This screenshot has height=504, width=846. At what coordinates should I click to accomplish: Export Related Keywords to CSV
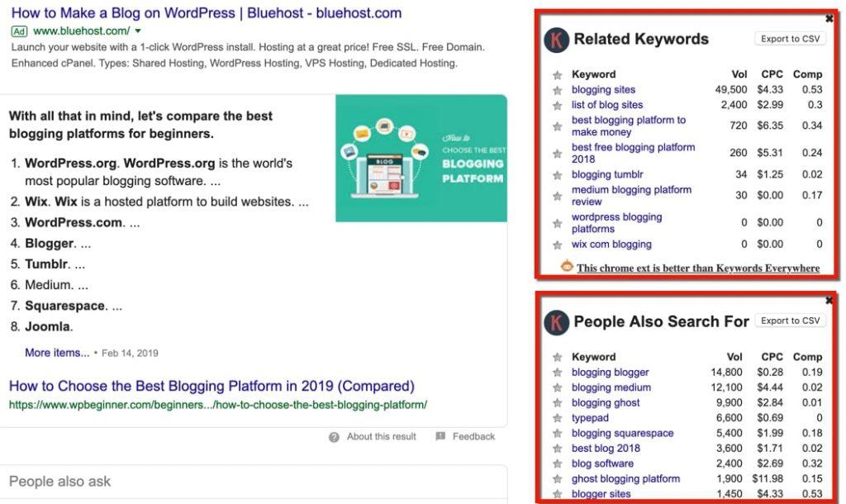[790, 39]
